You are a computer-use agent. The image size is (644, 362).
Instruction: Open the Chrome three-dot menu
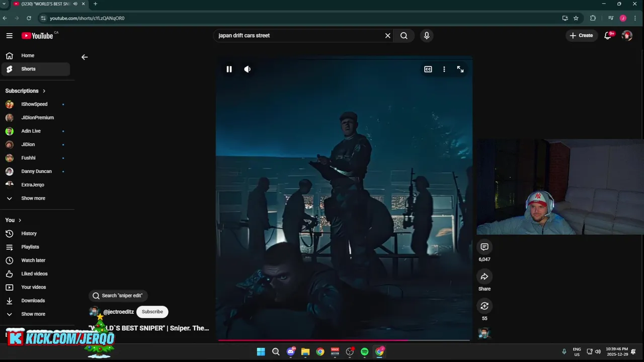click(635, 18)
